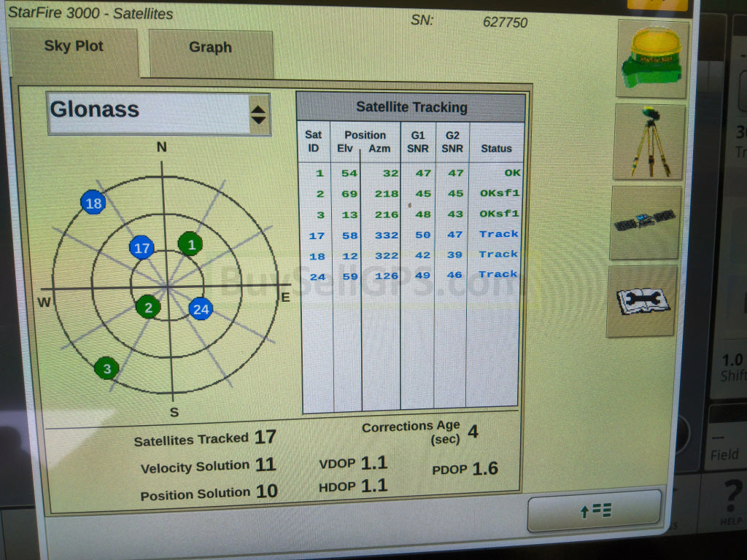Click the Glonass dropdown arrow stepper
Viewport: 747px width, 560px height.
[259, 114]
